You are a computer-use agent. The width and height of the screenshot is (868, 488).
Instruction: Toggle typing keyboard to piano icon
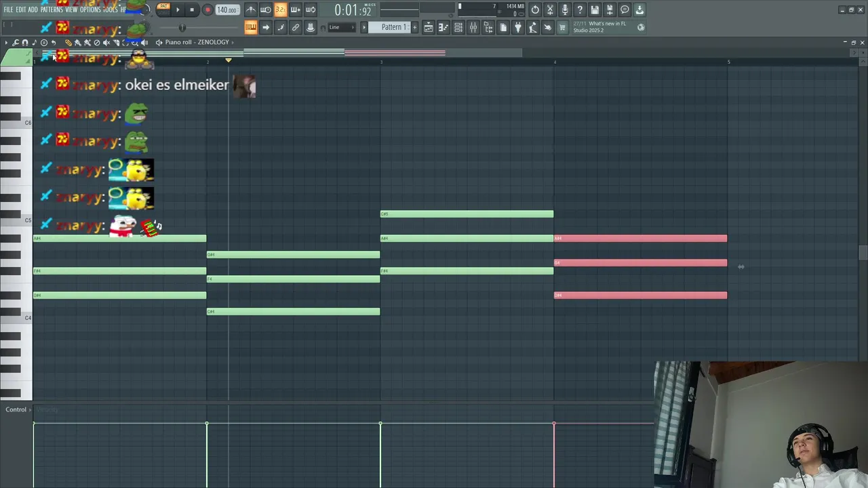[251, 27]
